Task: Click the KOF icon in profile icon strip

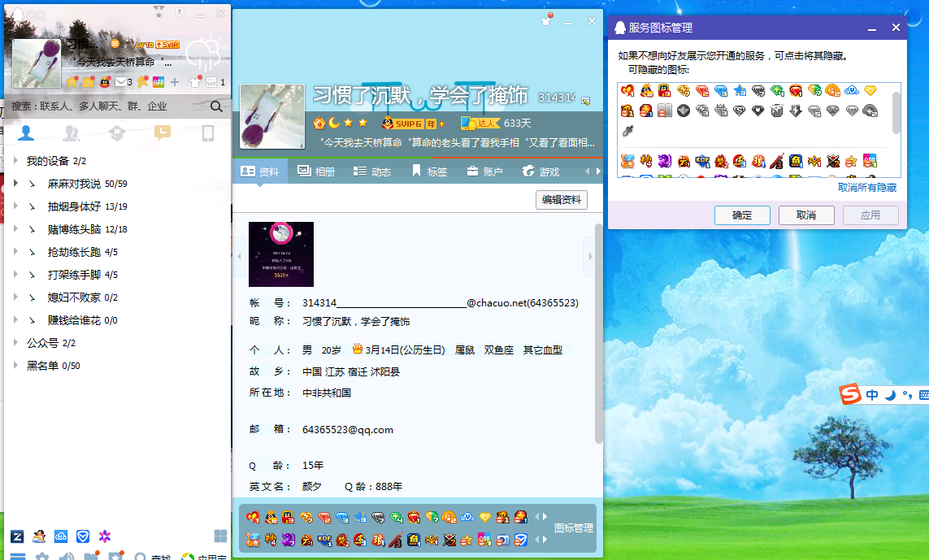Action: [324, 540]
